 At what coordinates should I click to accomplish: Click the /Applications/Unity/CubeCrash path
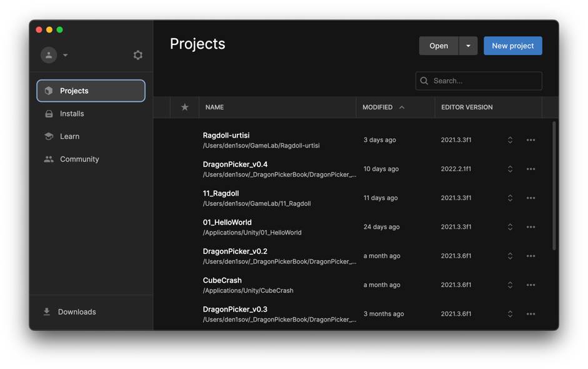click(248, 291)
